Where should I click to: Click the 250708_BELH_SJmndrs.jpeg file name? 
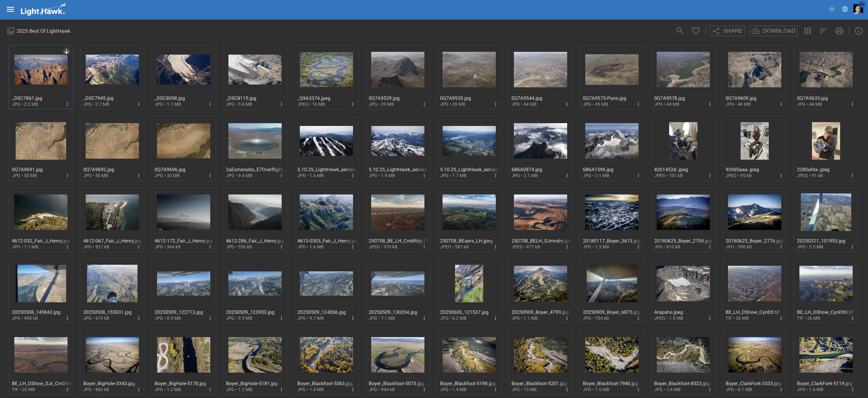click(x=541, y=241)
